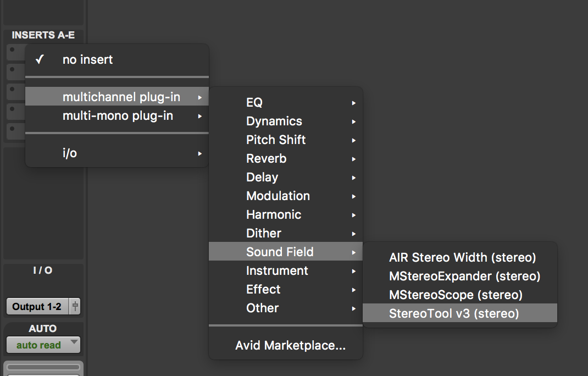Select the 'no insert' menu option
588x376 pixels.
point(117,59)
